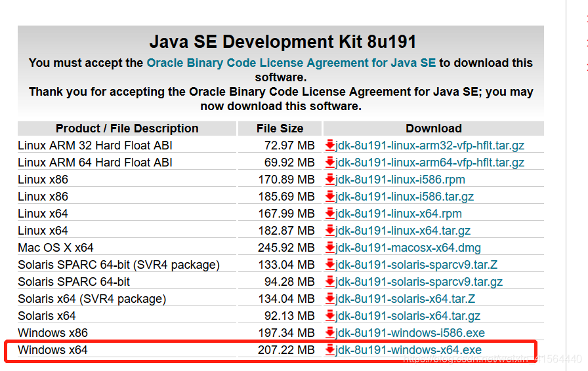The height and width of the screenshot is (371, 588).
Task: Click download arrow icon for solaris-x64.tar.gz
Action: pos(330,315)
